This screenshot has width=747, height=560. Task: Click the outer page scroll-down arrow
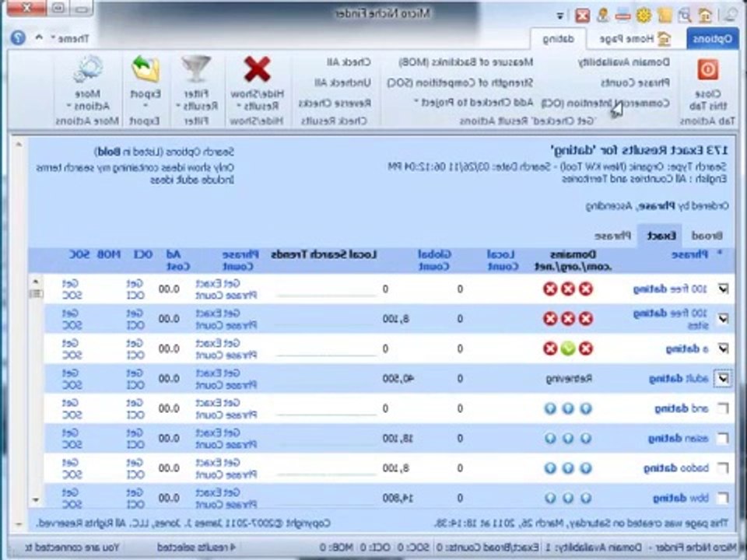[x=19, y=523]
